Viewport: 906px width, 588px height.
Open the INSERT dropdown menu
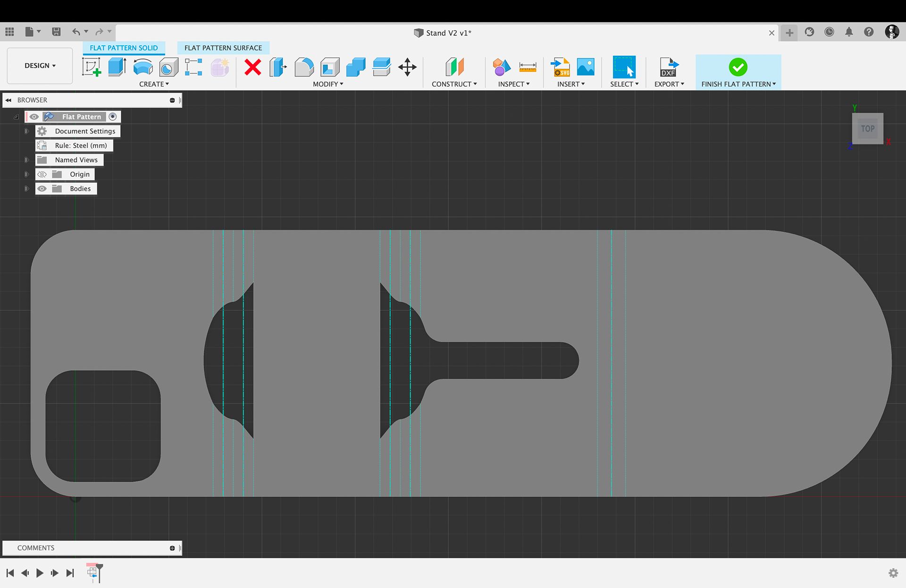coord(571,84)
